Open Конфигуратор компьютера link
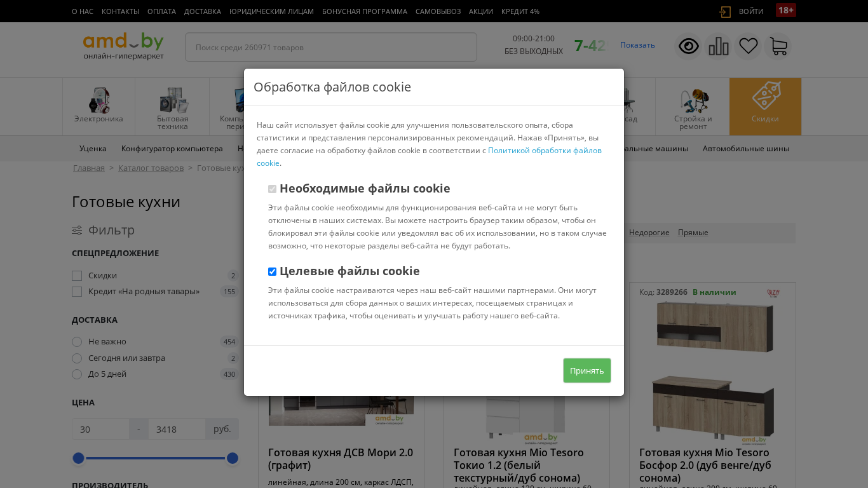Viewport: 868px width, 488px height. click(x=172, y=149)
